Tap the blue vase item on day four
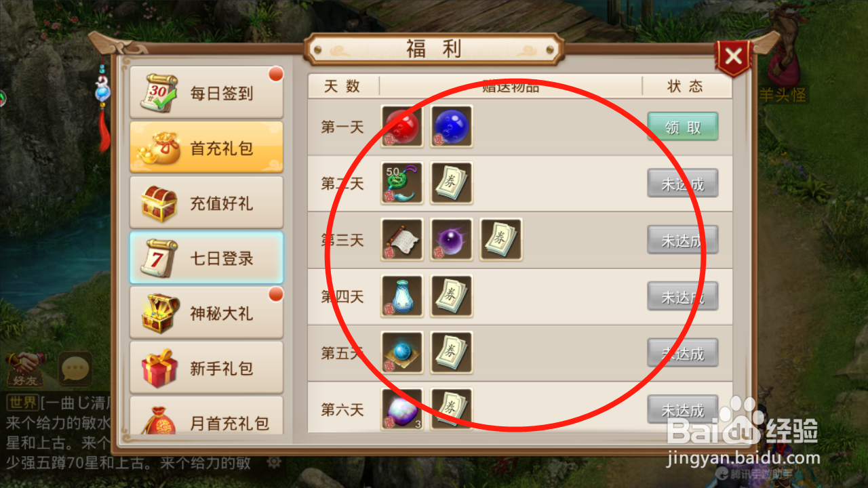Image resolution: width=868 pixels, height=488 pixels. pyautogui.click(x=403, y=296)
